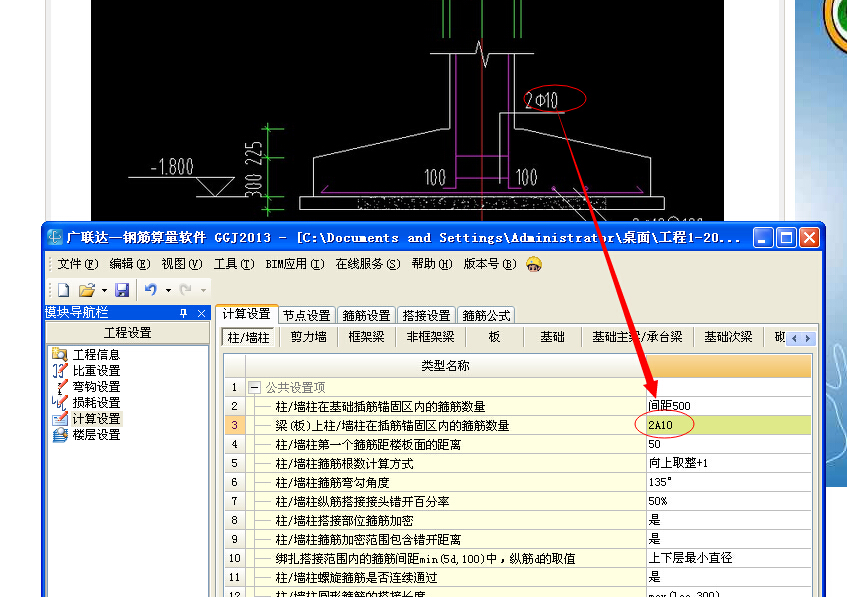
Task: Open the 帮助(H) menu
Action: pyautogui.click(x=432, y=264)
